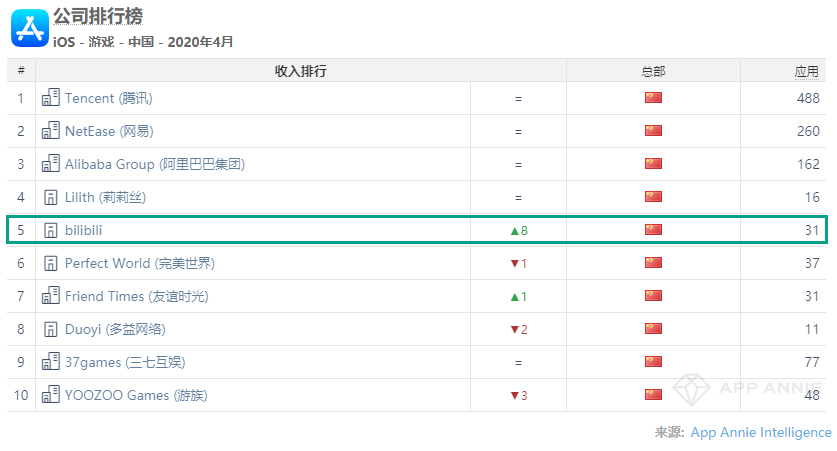
Task: Open the NetEase (网易) company link
Action: click(110, 131)
